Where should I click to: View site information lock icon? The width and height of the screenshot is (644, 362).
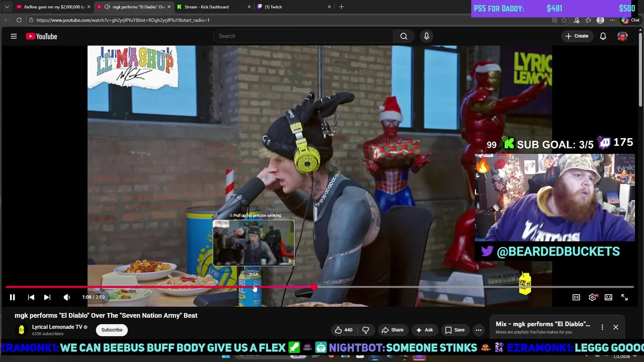tap(31, 20)
